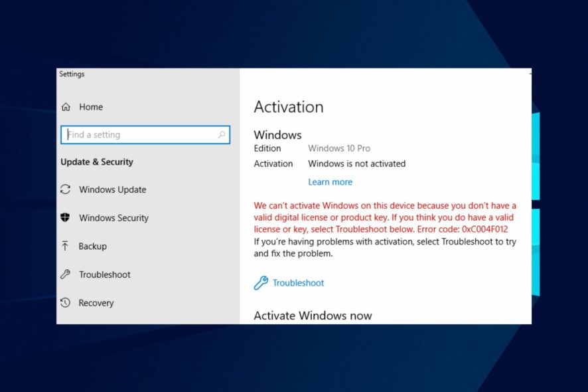The height and width of the screenshot is (392, 588).
Task: Click the Find a setting input field
Action: 133,134
